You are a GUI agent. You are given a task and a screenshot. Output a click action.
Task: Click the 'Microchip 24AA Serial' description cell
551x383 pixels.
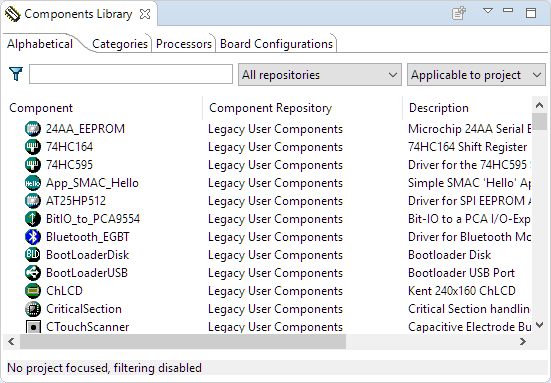[x=469, y=129]
